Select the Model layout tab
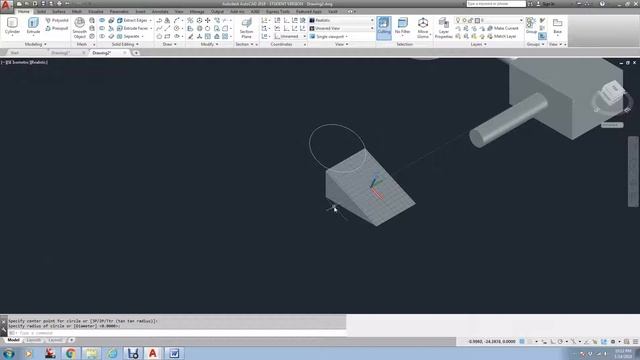 click(x=13, y=340)
